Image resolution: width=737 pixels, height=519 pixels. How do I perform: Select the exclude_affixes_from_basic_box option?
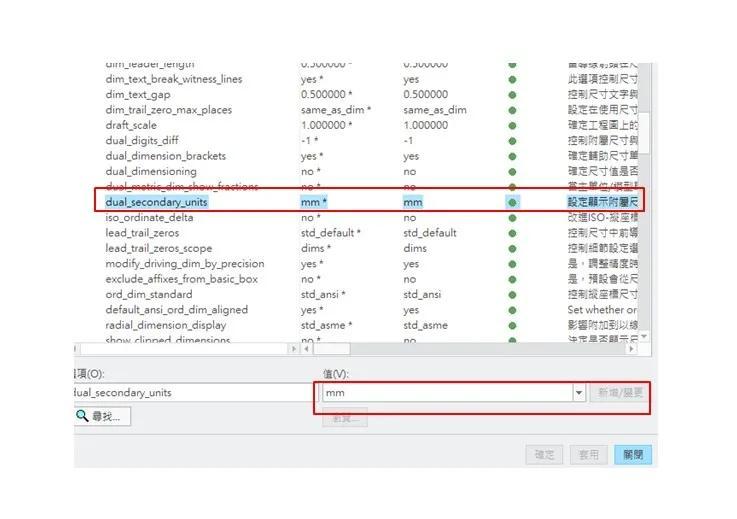click(181, 279)
